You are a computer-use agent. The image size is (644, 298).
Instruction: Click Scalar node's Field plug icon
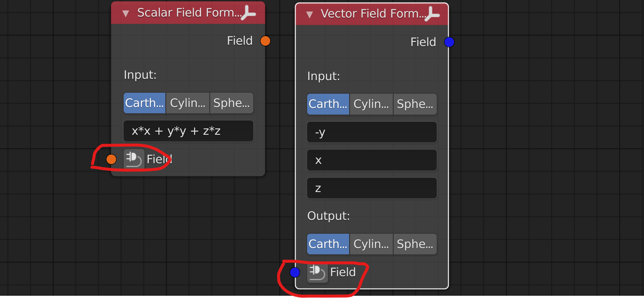click(134, 159)
